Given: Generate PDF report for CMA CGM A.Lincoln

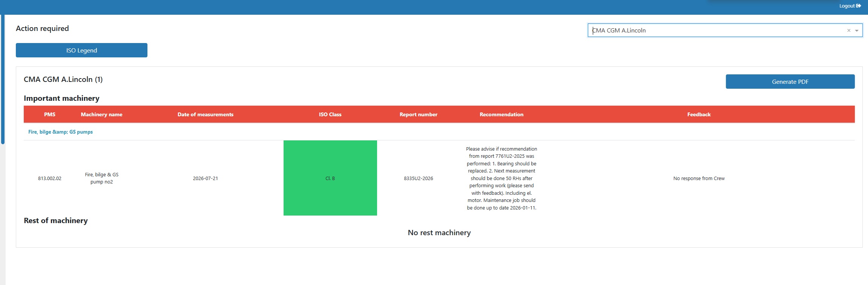Looking at the screenshot, I should click(790, 82).
